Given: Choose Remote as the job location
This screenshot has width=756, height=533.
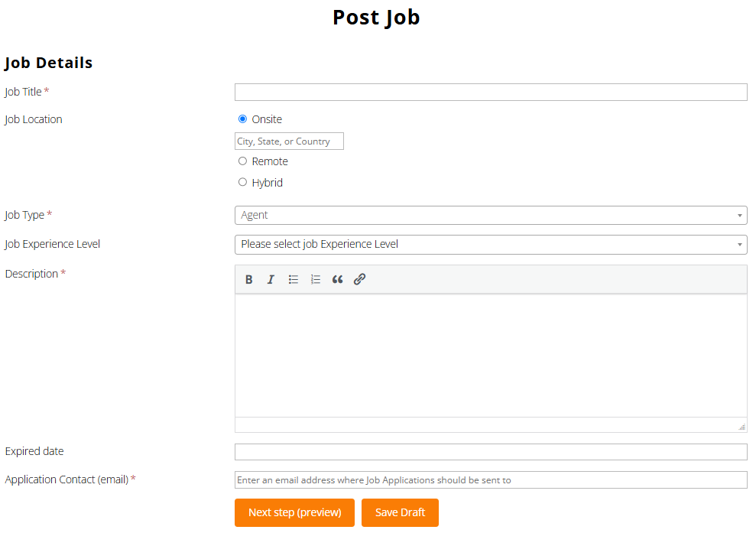Looking at the screenshot, I should 242,161.
